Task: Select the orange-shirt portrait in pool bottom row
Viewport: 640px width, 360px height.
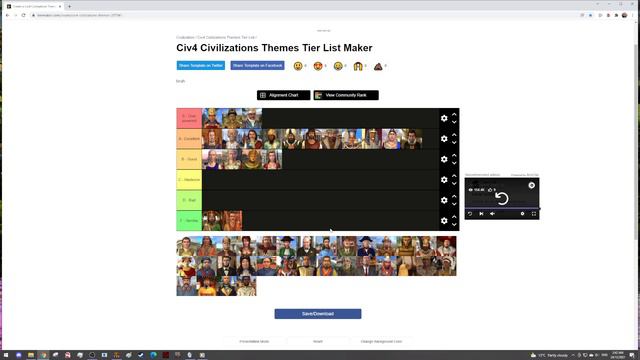Action: 207,286
